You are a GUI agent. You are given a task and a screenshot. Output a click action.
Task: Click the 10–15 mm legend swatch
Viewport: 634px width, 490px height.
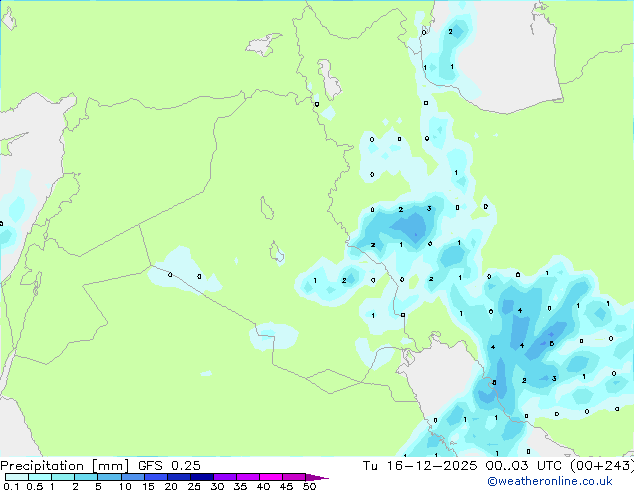pos(133,477)
